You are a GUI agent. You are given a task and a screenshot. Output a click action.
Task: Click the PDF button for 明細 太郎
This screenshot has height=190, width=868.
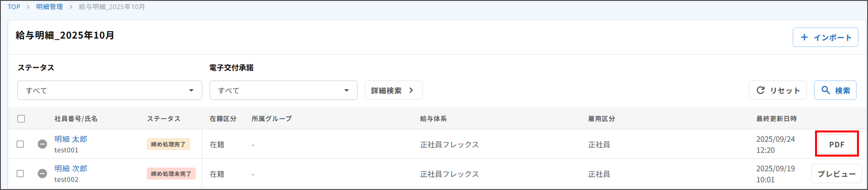click(836, 144)
